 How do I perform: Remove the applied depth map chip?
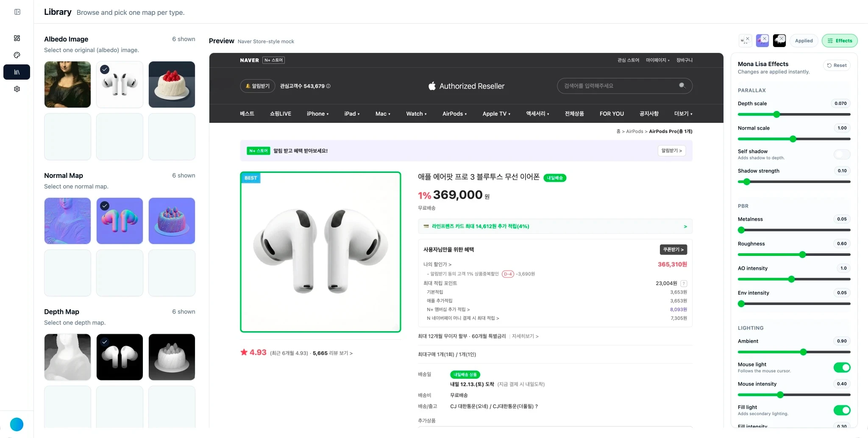coord(782,38)
